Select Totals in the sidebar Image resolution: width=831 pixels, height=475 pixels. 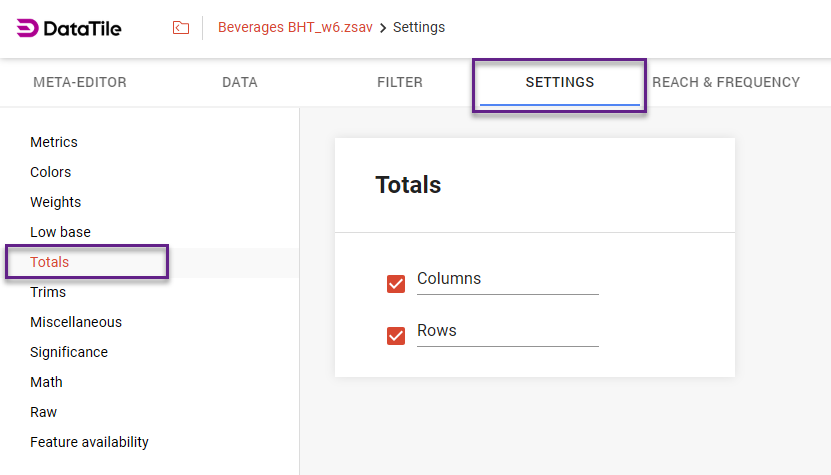[50, 262]
